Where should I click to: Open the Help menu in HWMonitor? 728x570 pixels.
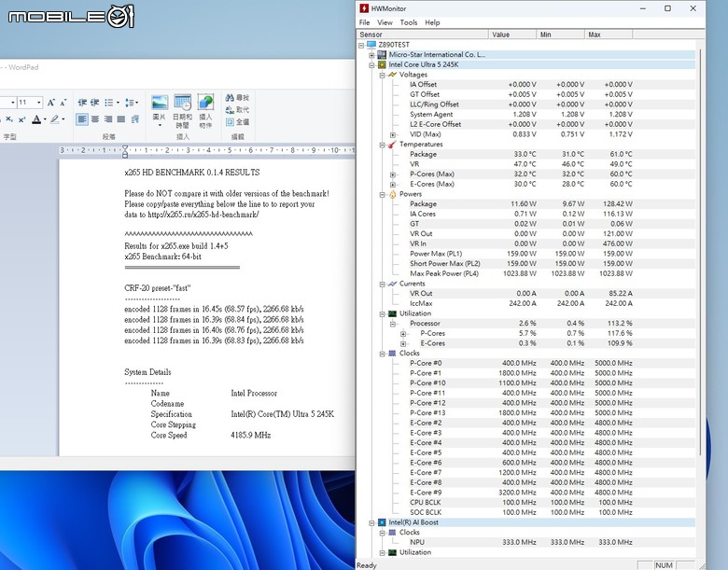click(x=432, y=22)
